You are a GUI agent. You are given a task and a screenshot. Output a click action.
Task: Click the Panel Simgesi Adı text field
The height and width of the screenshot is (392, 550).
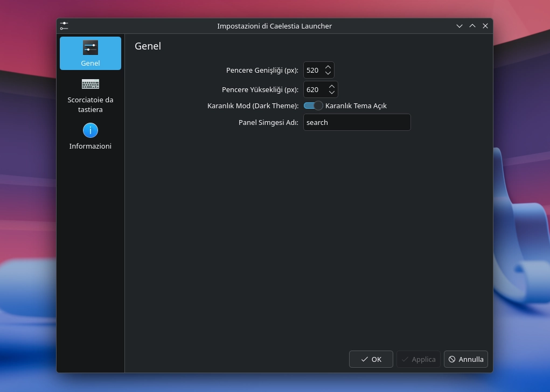pyautogui.click(x=357, y=122)
